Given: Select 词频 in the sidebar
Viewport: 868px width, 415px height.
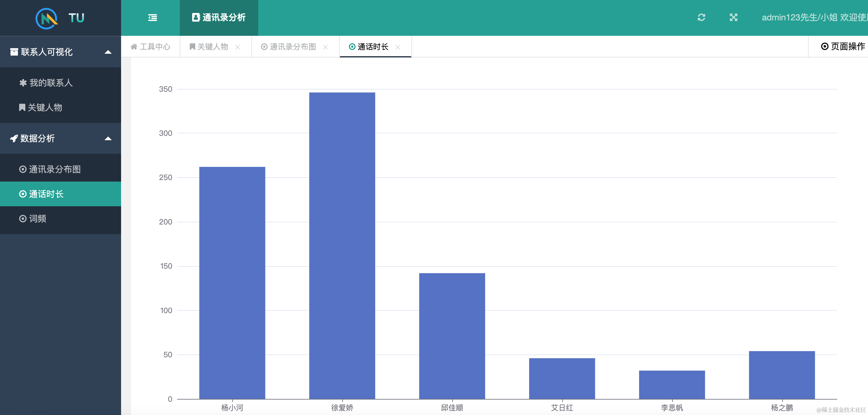Looking at the screenshot, I should [37, 219].
